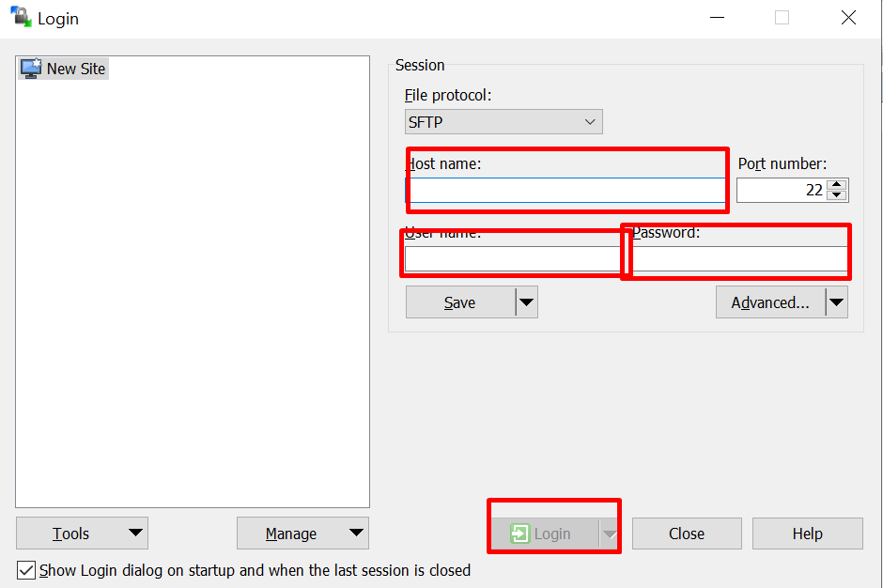Minimize the Login window
This screenshot has height=588, width=883.
[x=717, y=18]
